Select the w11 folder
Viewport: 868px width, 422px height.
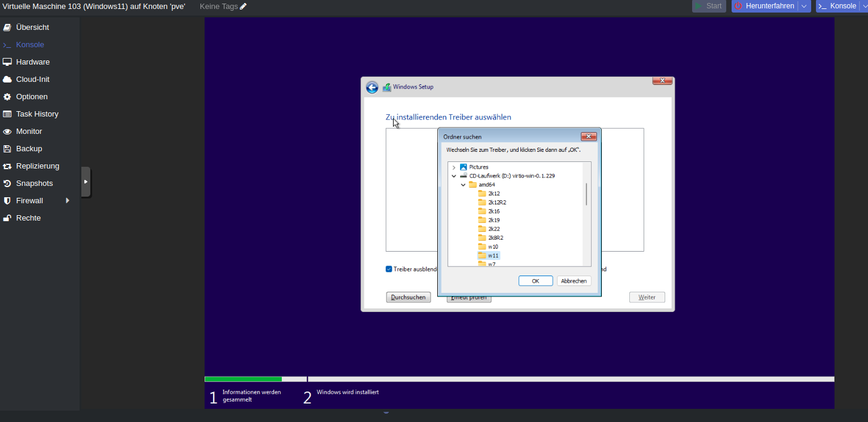pos(488,255)
